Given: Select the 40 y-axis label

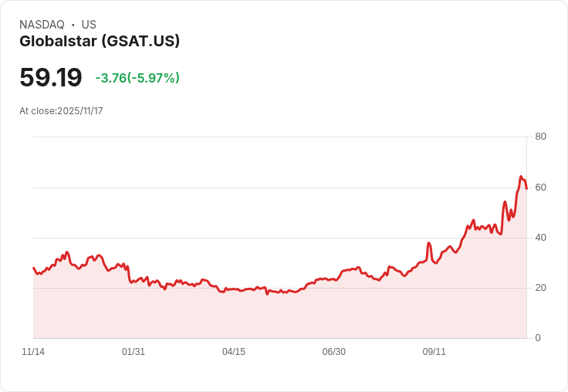Looking at the screenshot, I should [540, 238].
